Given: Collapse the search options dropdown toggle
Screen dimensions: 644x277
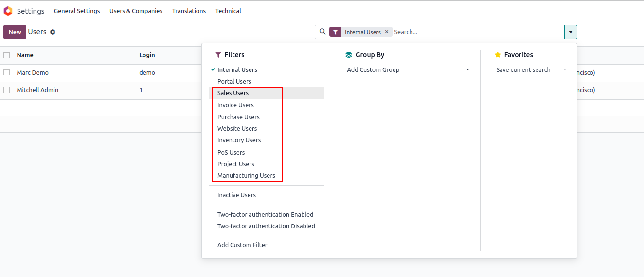Looking at the screenshot, I should (x=571, y=32).
